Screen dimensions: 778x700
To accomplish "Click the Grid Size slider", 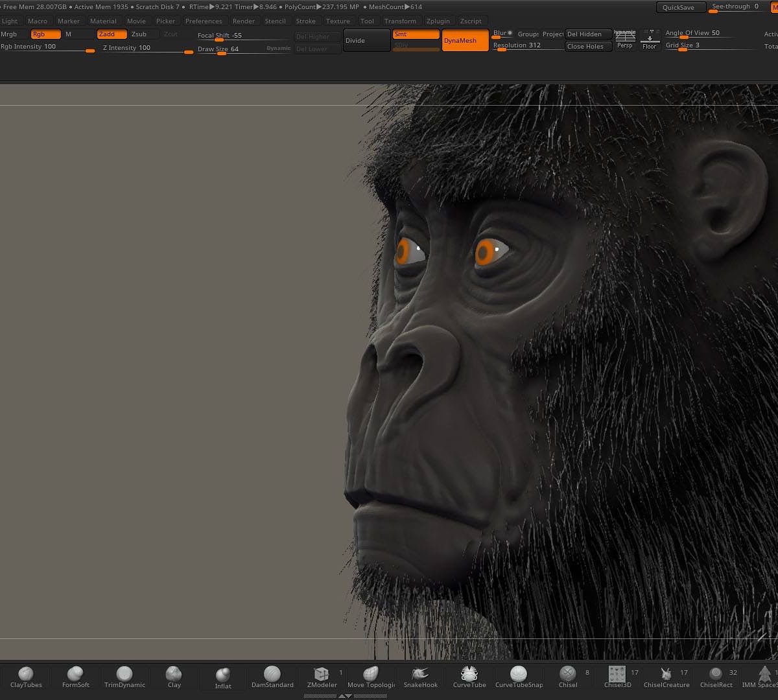I will 711,46.
